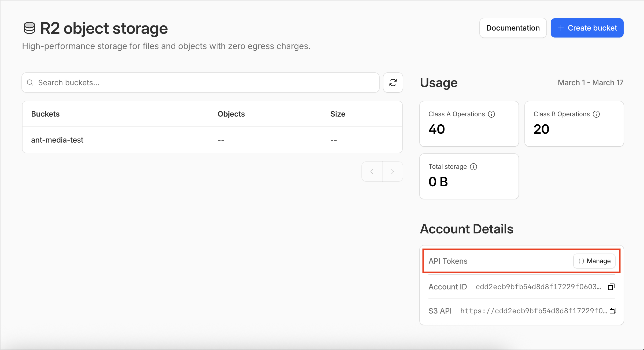Open the ant-media-test bucket
The width and height of the screenshot is (644, 350).
(x=57, y=140)
